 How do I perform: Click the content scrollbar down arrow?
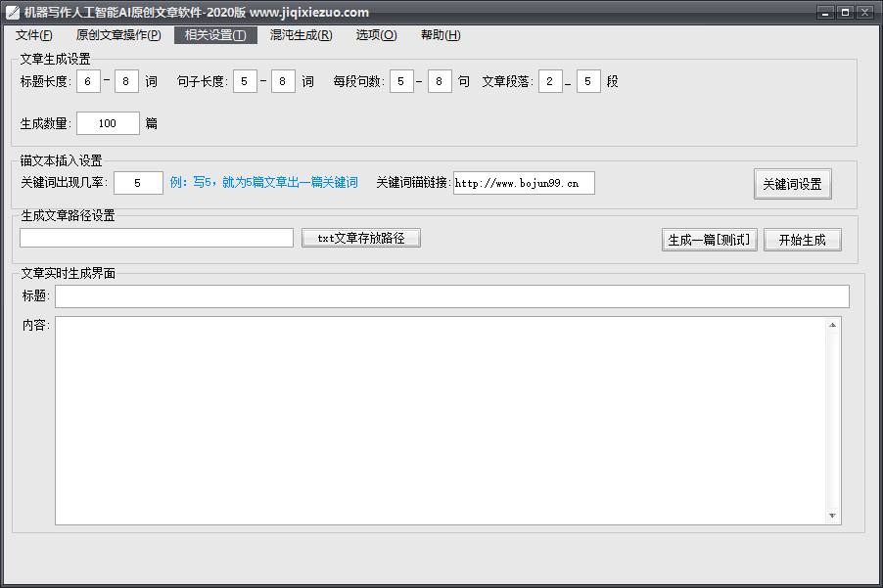click(833, 516)
